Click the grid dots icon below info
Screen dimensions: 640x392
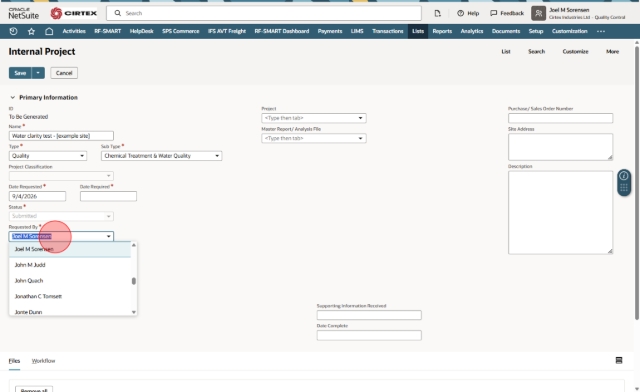[624, 188]
